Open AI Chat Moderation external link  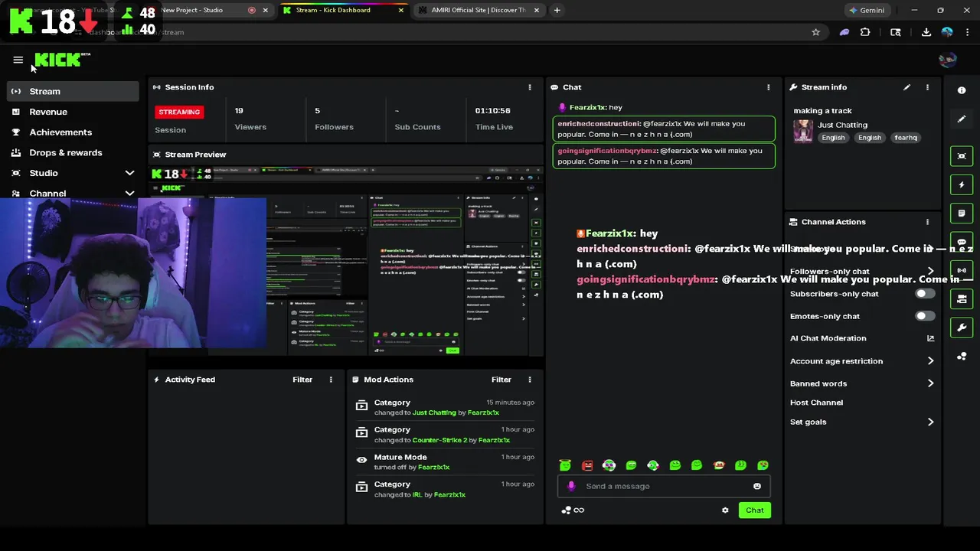coord(930,338)
